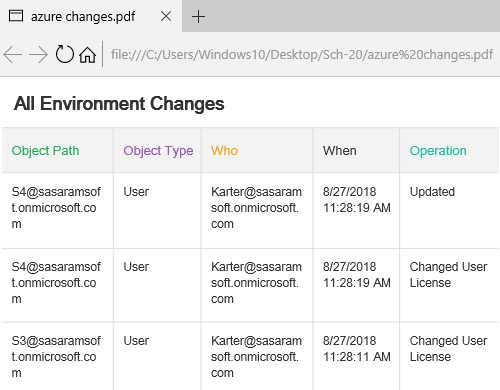
Task: Click the Operation column header
Action: [x=438, y=151]
